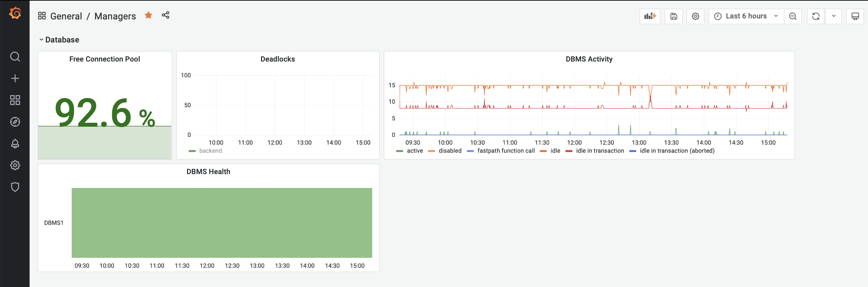
Task: Toggle backend series in Deadlocks legend
Action: pos(211,151)
